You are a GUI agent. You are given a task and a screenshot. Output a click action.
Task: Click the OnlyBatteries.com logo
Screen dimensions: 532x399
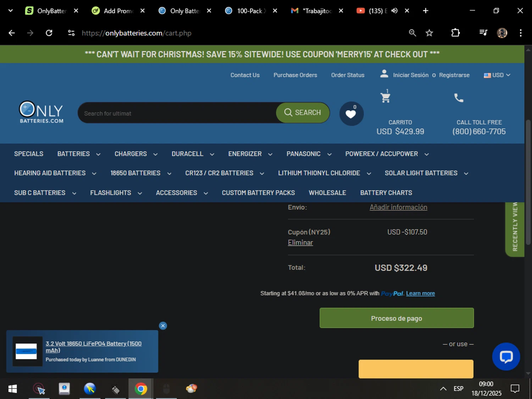pos(41,112)
